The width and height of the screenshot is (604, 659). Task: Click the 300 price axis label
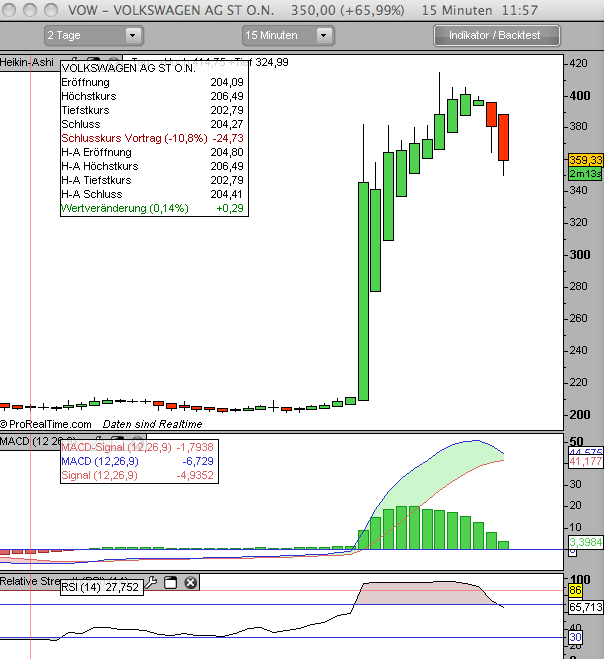pyautogui.click(x=580, y=255)
